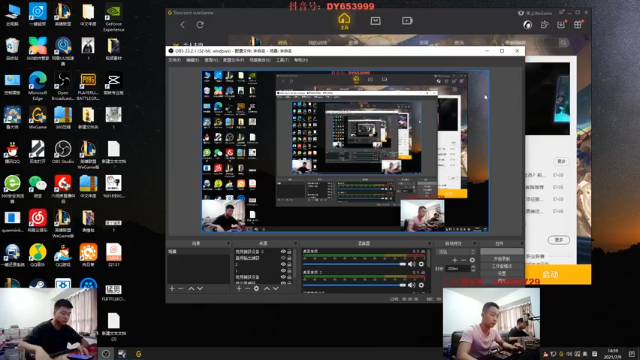Open the OBS View menu

[211, 60]
